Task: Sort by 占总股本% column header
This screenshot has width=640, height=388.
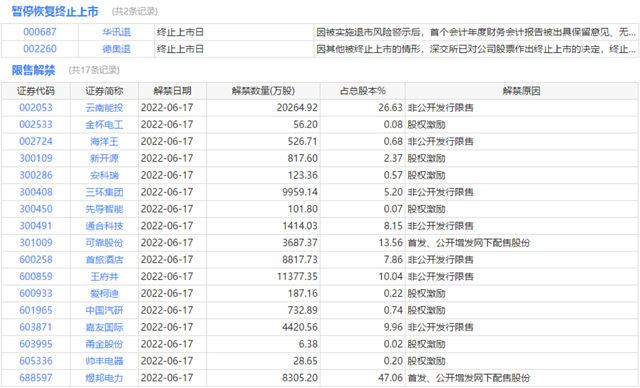Action: (x=363, y=91)
